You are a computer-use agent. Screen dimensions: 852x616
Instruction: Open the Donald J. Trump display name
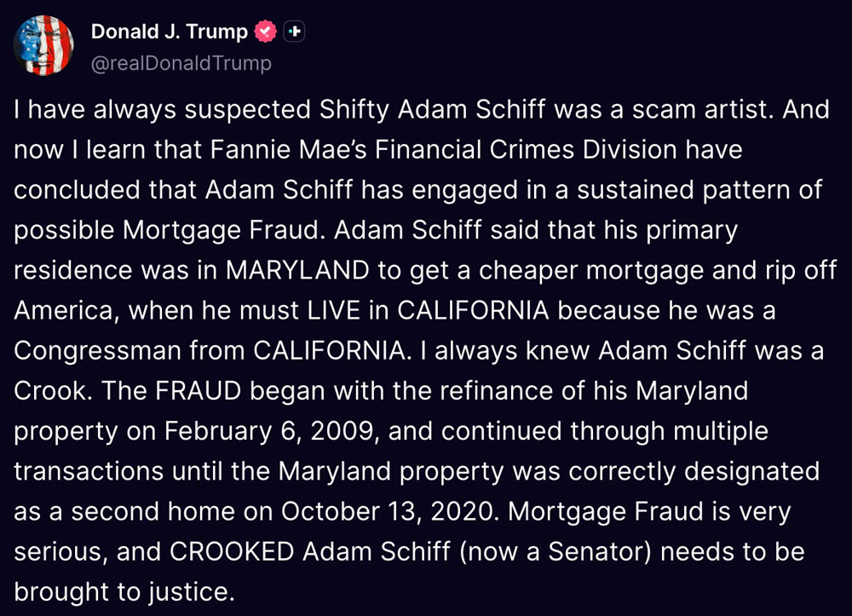(x=170, y=32)
